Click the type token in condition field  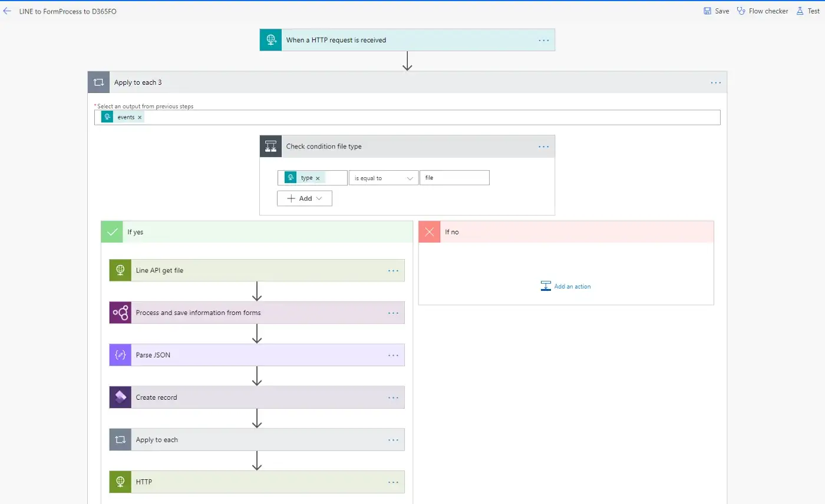[x=304, y=178]
